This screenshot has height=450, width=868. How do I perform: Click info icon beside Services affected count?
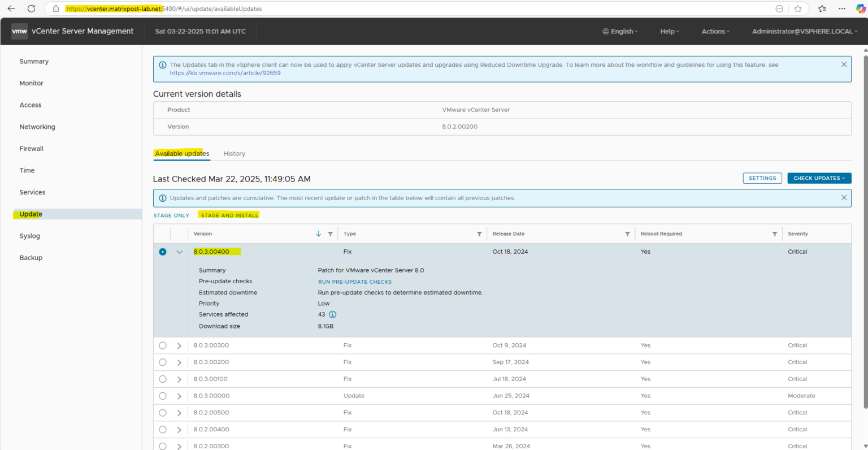(x=332, y=314)
